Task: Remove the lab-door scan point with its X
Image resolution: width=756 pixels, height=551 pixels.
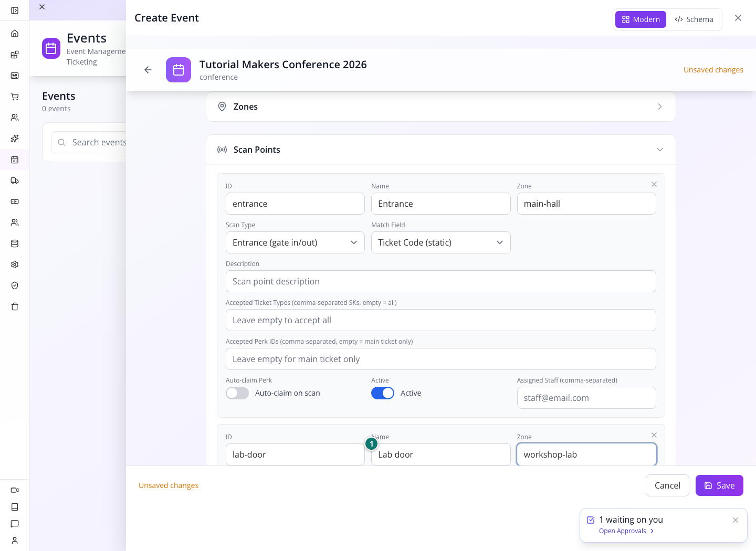Action: click(654, 435)
